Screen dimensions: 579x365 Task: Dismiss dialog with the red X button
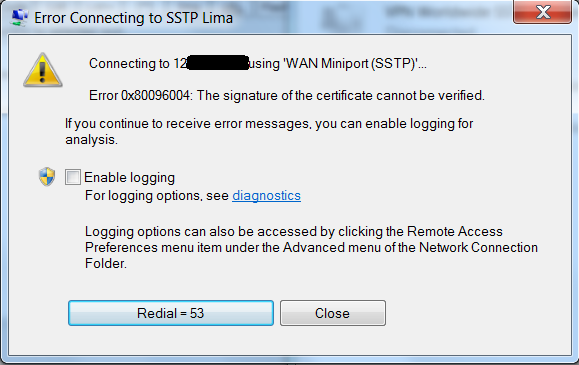tap(542, 12)
